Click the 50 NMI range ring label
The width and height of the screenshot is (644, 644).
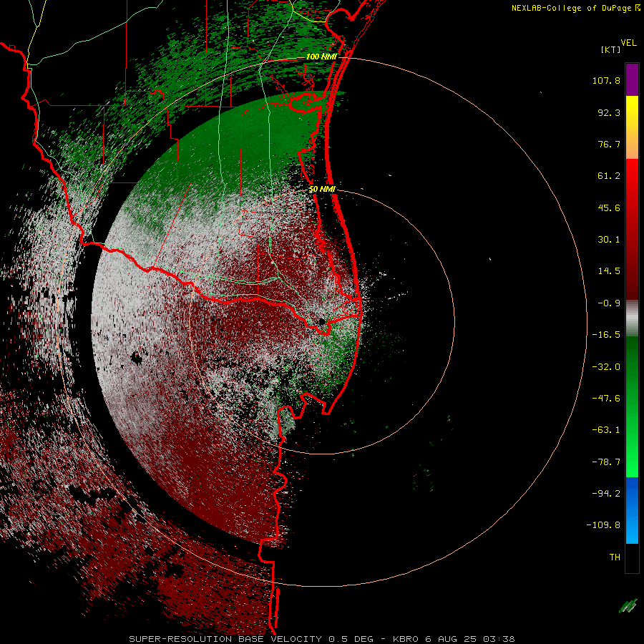[x=322, y=189]
